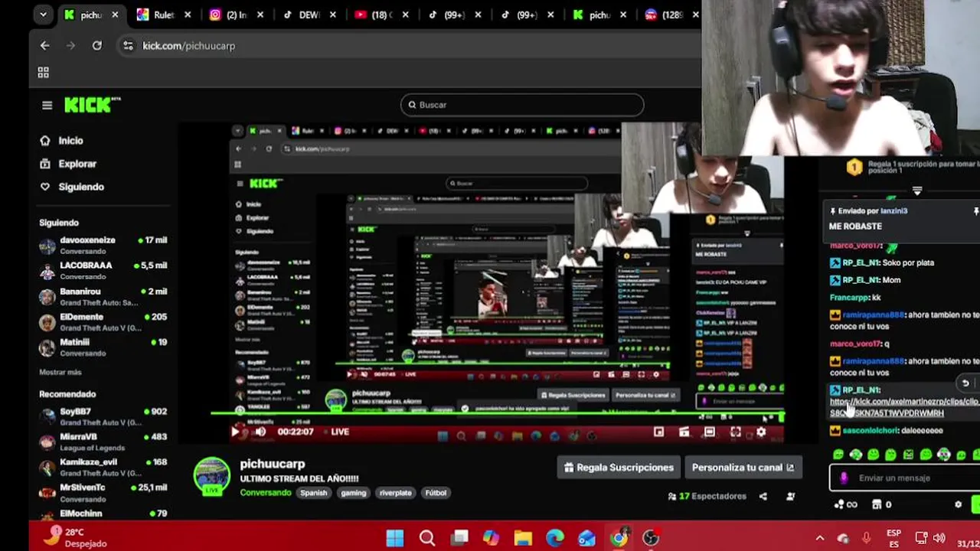Click the Enviar un mensaje chat box
Image resolution: width=980 pixels, height=551 pixels.
click(x=903, y=478)
